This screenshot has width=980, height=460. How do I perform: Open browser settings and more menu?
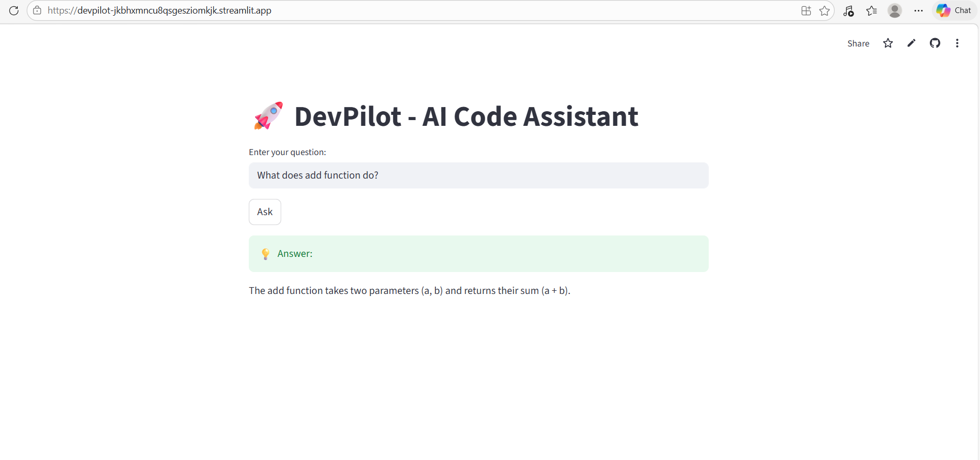tap(918, 10)
